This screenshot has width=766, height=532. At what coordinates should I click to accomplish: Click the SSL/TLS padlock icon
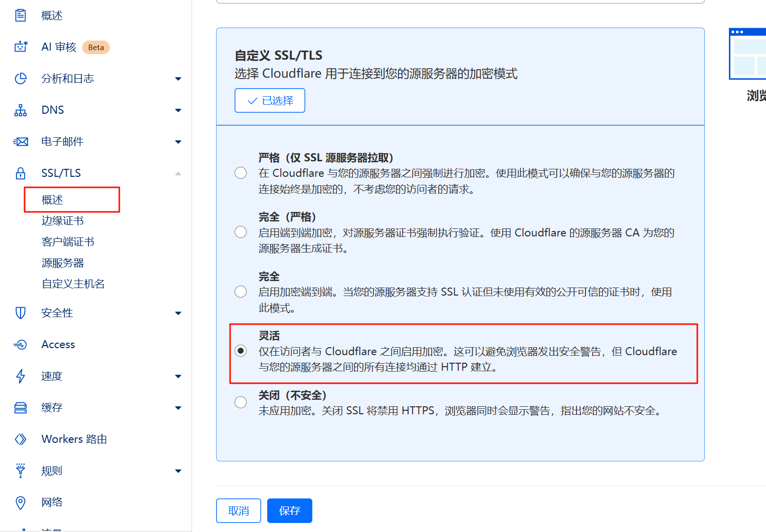21,173
